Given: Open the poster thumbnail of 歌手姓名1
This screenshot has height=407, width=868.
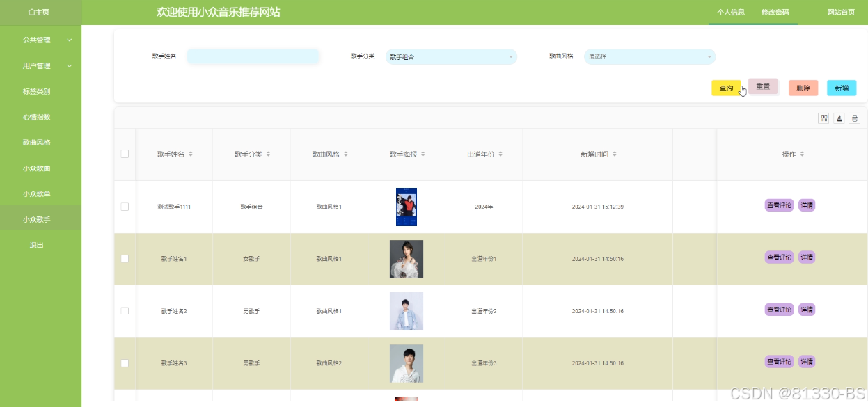Looking at the screenshot, I should 407,259.
